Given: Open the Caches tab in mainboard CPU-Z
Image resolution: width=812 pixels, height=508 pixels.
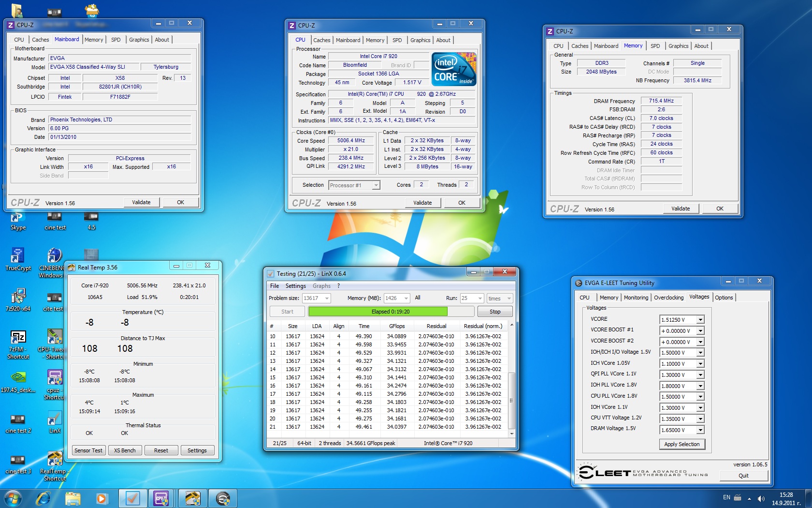Looking at the screenshot, I should click(x=40, y=40).
